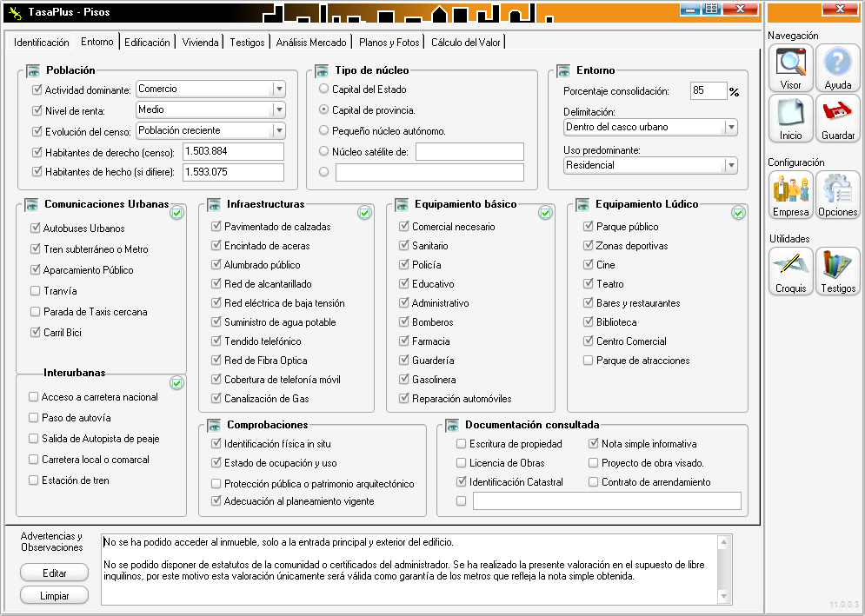Enable the Tranvía checkbox

pyautogui.click(x=36, y=291)
